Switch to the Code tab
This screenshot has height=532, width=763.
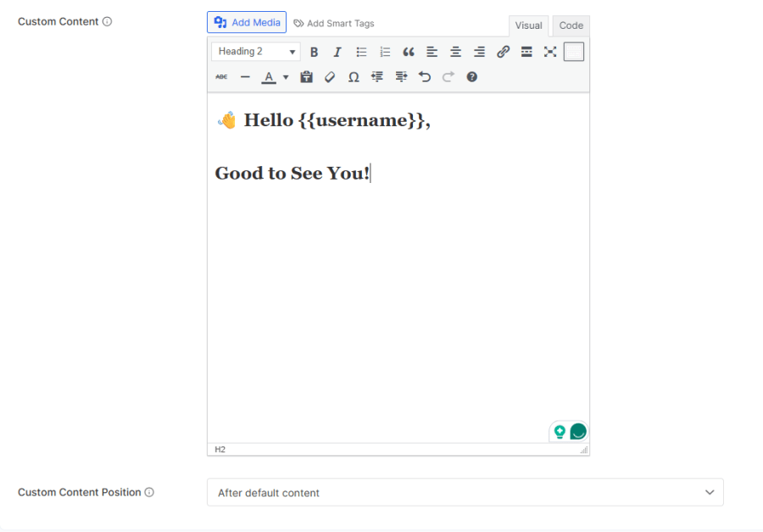571,25
